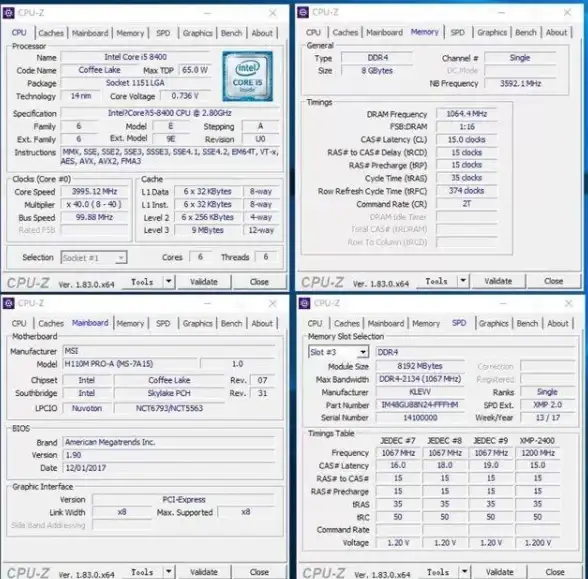Select the Graphics tab in the Mainboard tab window
This screenshot has height=579, width=588.
pos(198,323)
